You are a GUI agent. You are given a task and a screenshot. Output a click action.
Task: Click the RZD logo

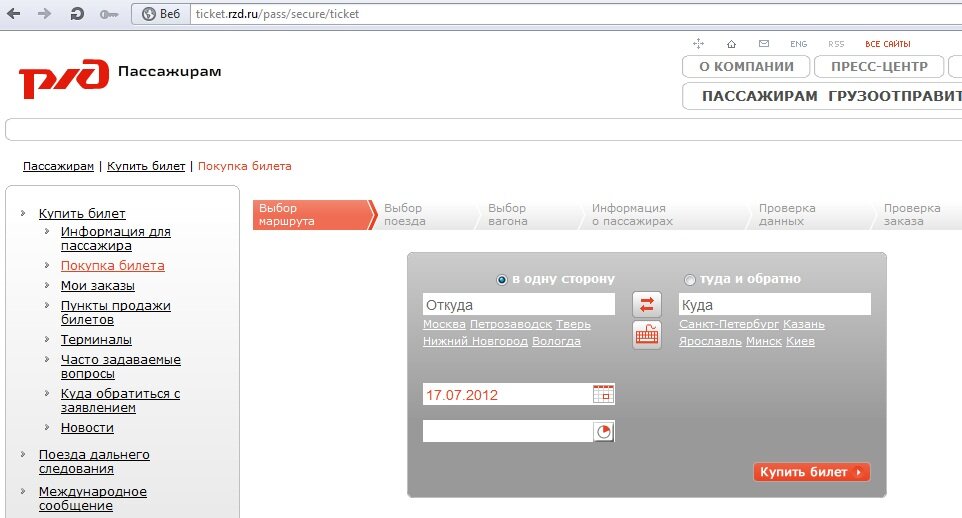tap(64, 78)
